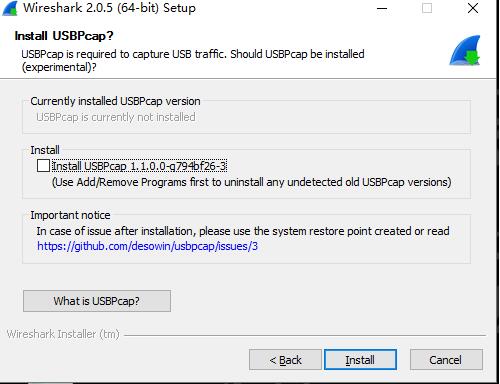Click the greyed-out maximize window button
500x384 pixels.
tap(427, 8)
